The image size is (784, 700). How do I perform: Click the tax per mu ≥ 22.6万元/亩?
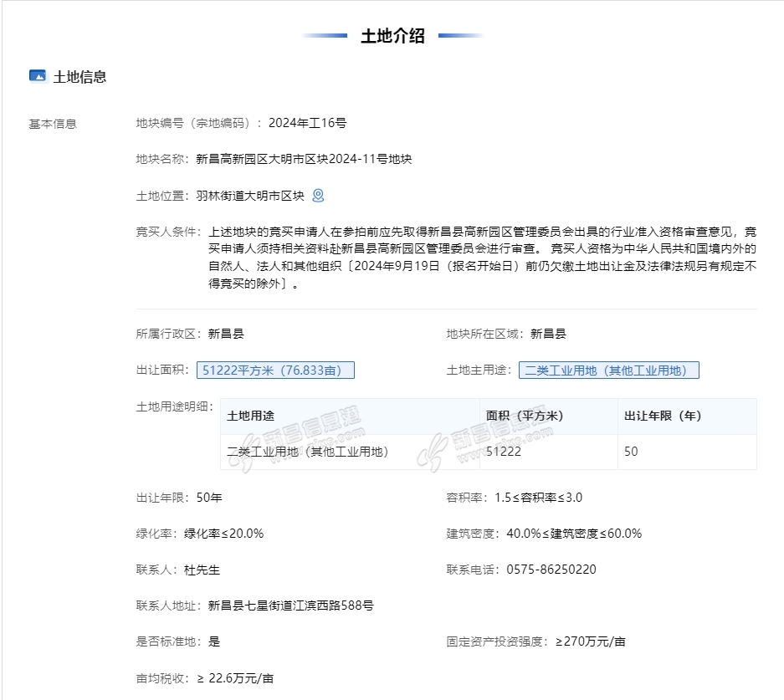point(235,678)
